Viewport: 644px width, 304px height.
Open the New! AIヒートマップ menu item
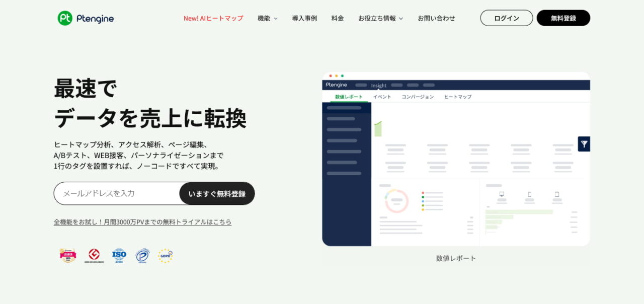(213, 18)
